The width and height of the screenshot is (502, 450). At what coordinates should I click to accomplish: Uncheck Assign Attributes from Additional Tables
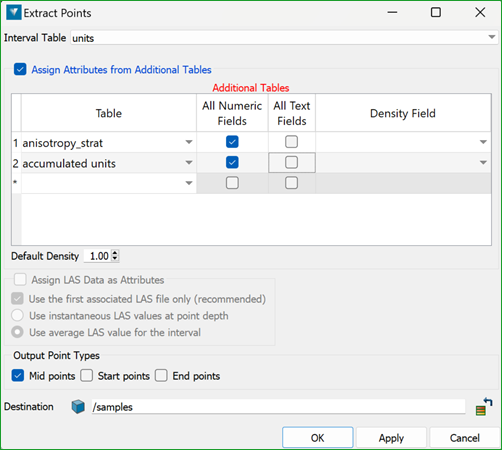pos(20,69)
